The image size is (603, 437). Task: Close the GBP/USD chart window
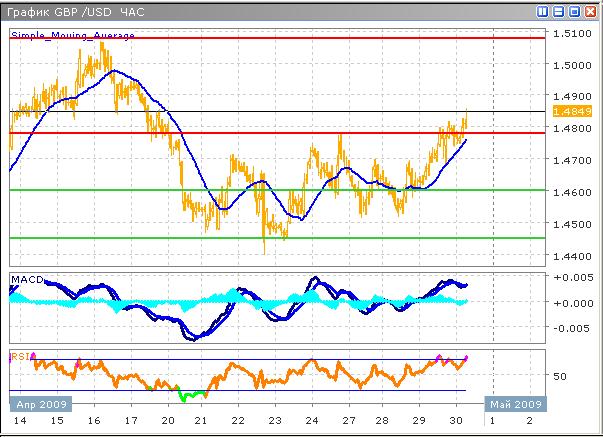coord(591,12)
